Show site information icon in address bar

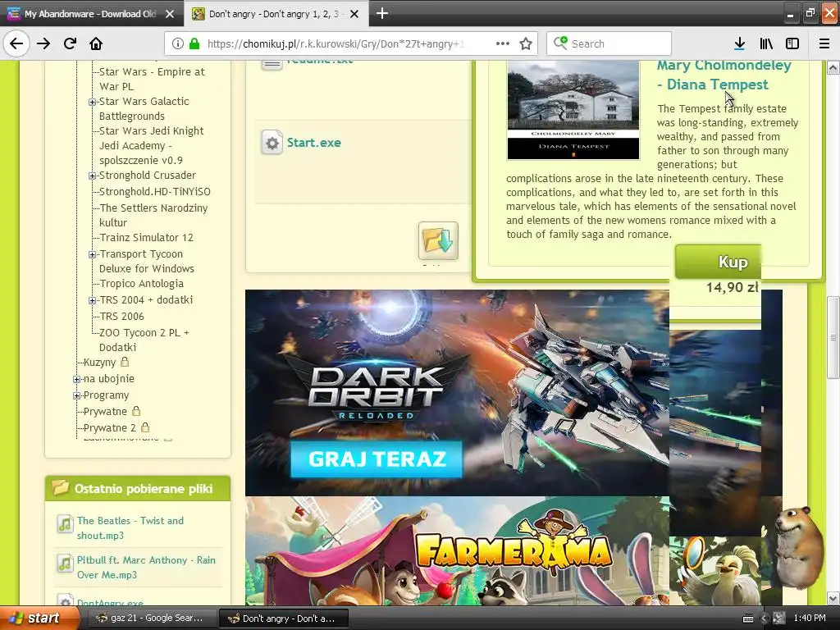pos(178,43)
